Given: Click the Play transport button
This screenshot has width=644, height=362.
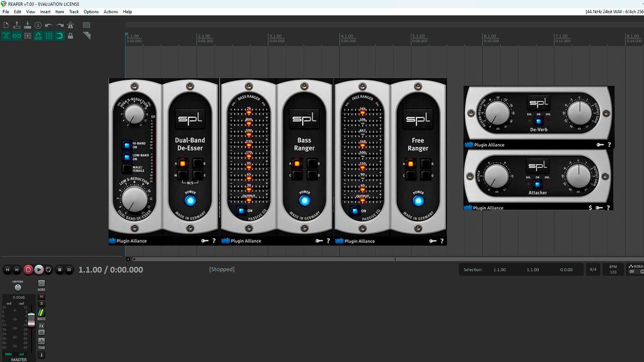Looking at the screenshot, I should click(39, 270).
